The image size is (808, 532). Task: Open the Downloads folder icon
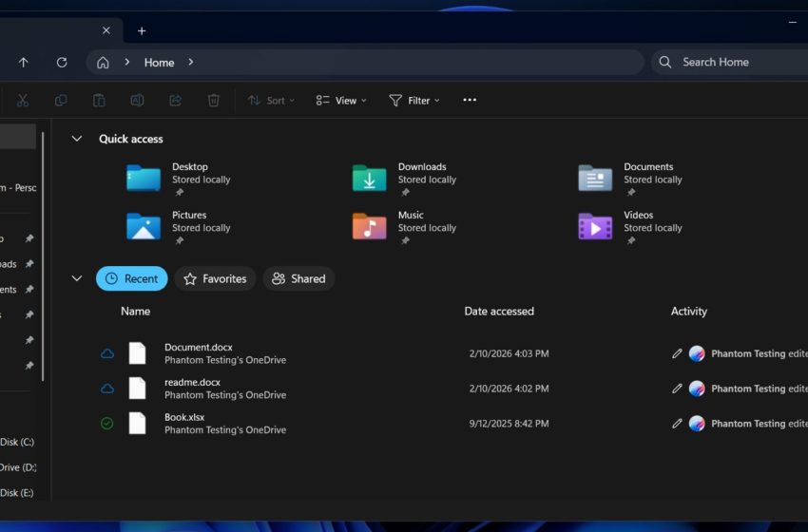coord(369,178)
